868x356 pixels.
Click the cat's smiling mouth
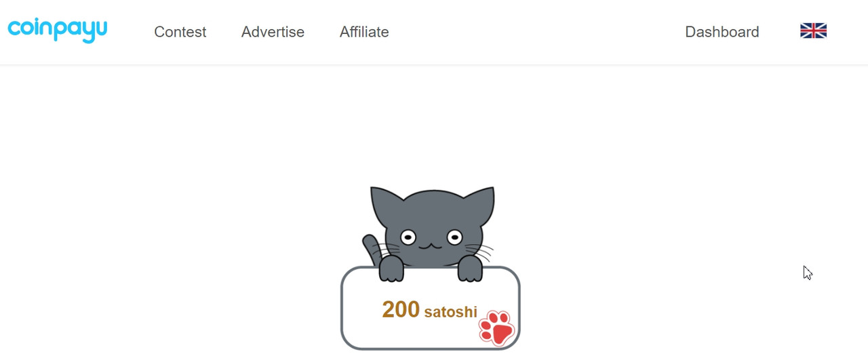pos(431,245)
